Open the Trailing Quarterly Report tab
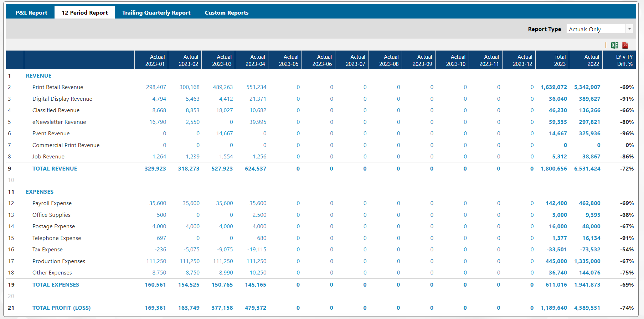644x319 pixels. (156, 12)
